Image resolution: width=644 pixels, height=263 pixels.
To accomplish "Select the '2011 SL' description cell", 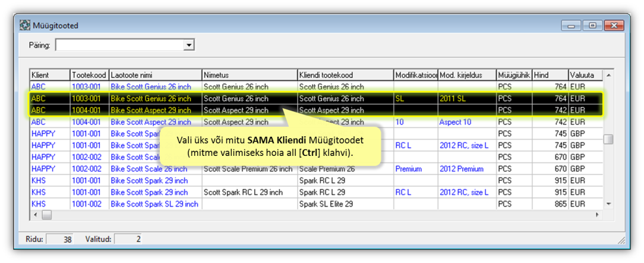I will click(467, 99).
